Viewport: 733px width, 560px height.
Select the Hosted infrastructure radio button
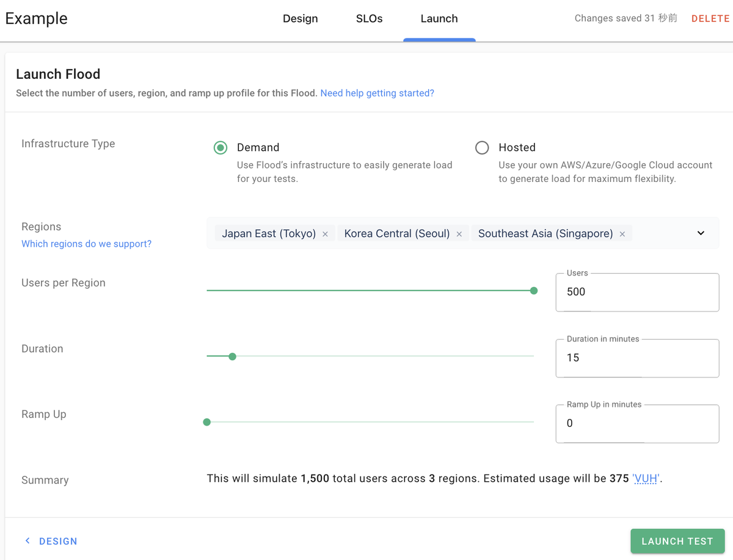(x=482, y=148)
